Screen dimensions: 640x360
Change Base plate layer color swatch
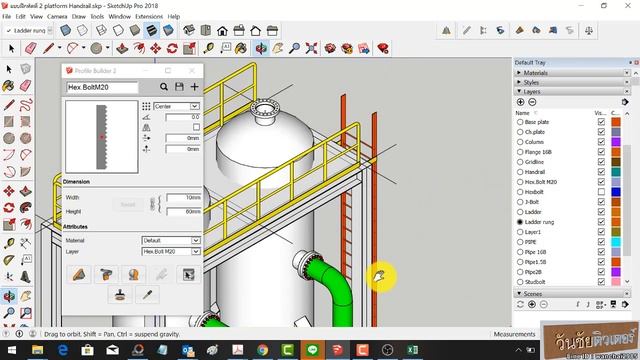point(616,122)
